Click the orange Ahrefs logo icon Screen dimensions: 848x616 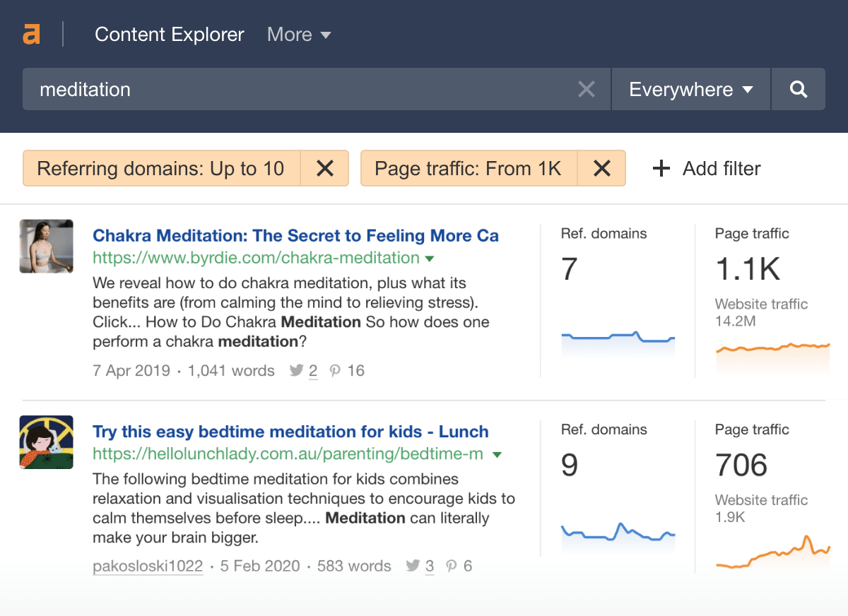(31, 34)
